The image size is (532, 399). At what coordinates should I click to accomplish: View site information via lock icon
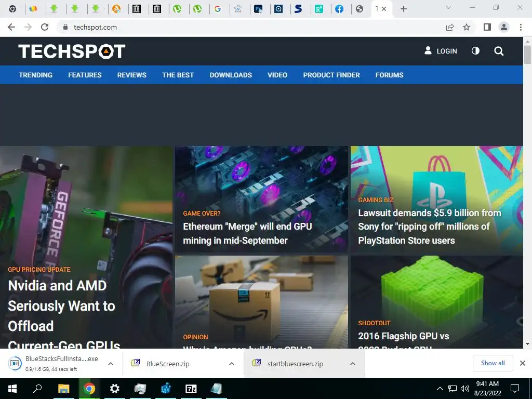tap(65, 27)
